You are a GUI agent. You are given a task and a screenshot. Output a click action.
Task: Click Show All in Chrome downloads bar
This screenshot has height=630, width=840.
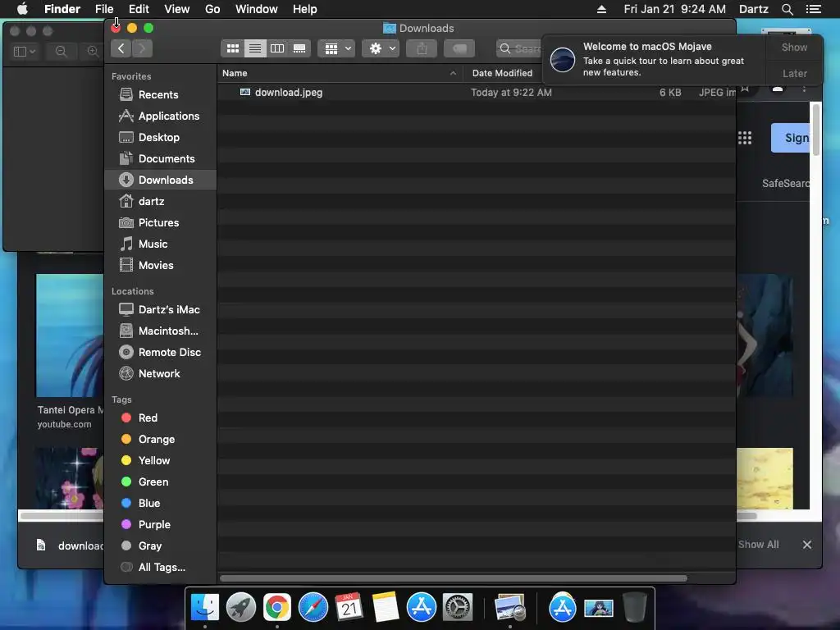pyautogui.click(x=758, y=545)
